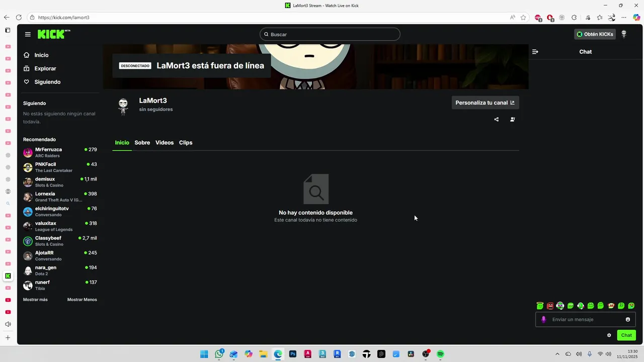The image size is (644, 362).
Task: Switch to the Inicio tab
Action: coord(122,143)
